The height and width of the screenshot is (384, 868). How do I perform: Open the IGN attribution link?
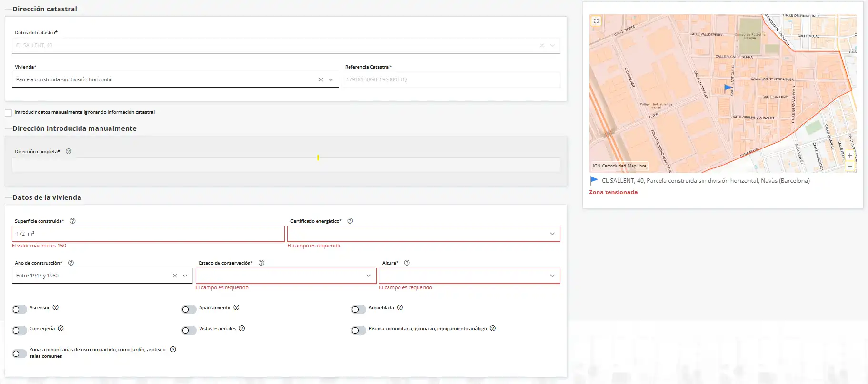(596, 166)
